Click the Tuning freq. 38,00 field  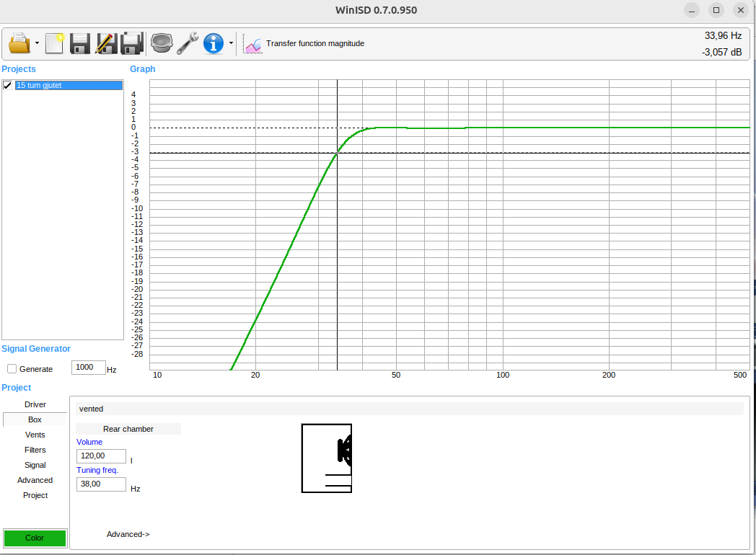tap(101, 484)
